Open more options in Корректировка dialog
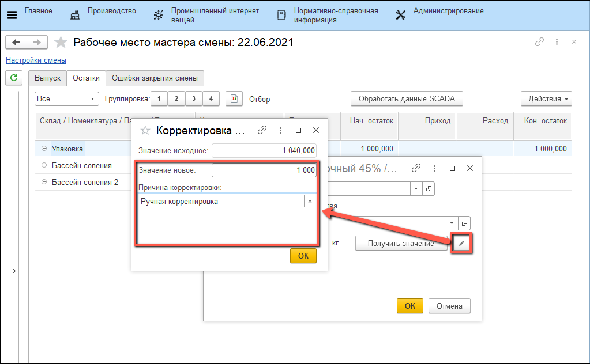 (280, 131)
